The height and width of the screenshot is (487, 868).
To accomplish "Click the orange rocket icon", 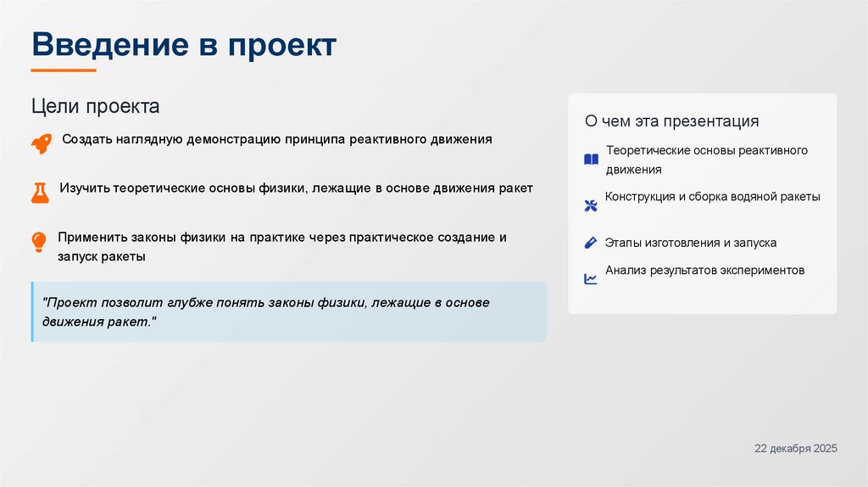I will point(42,143).
